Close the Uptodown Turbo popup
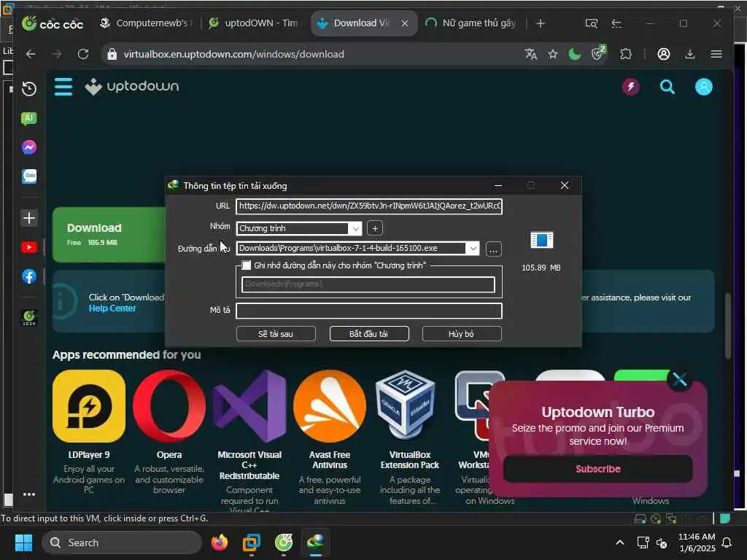The height and width of the screenshot is (560, 747). point(679,379)
